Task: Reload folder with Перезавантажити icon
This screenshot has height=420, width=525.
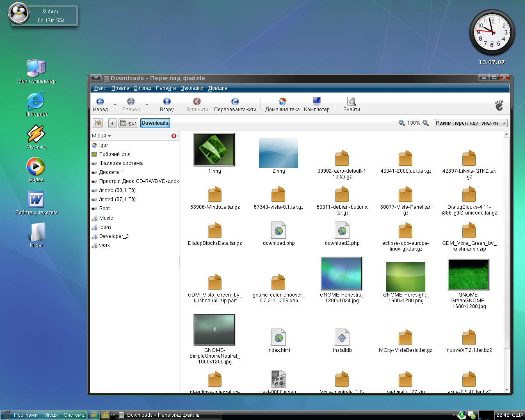Action: pyautogui.click(x=235, y=102)
